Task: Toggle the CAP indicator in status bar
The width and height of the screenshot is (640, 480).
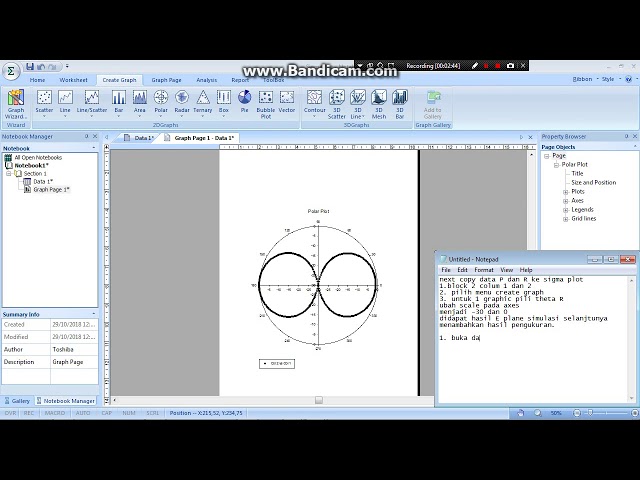Action: click(107, 413)
